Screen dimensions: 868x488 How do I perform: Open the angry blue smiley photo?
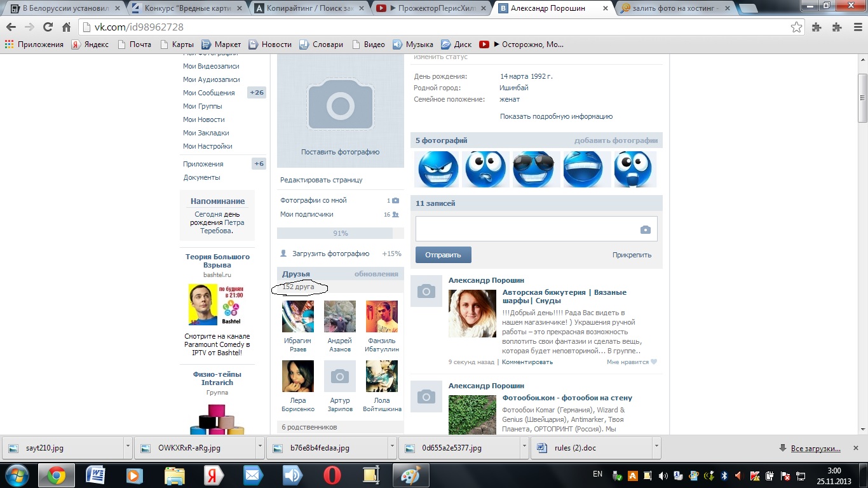pos(438,169)
